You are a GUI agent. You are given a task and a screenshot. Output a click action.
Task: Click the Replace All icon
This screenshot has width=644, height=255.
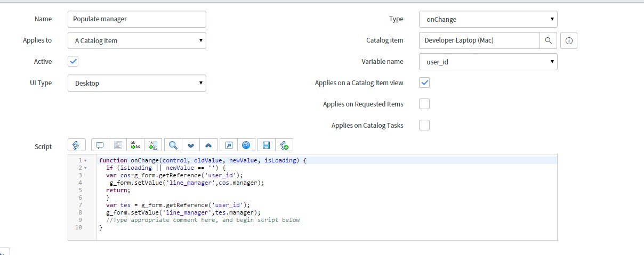coord(154,145)
